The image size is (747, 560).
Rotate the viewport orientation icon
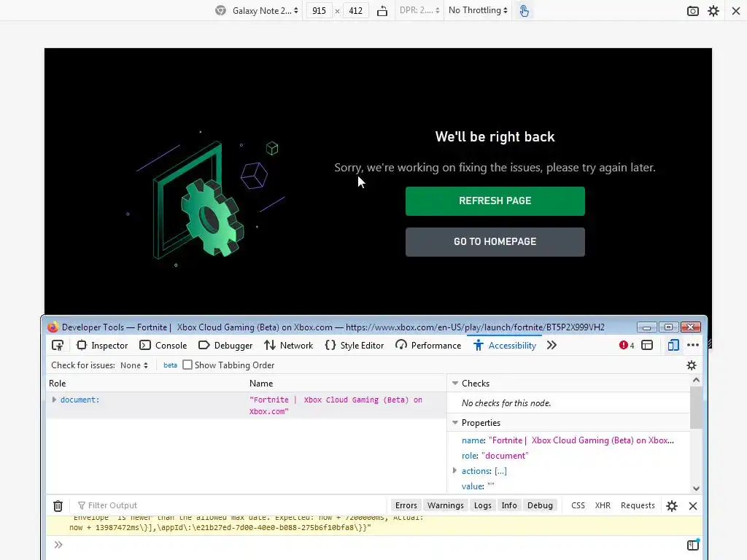point(382,10)
